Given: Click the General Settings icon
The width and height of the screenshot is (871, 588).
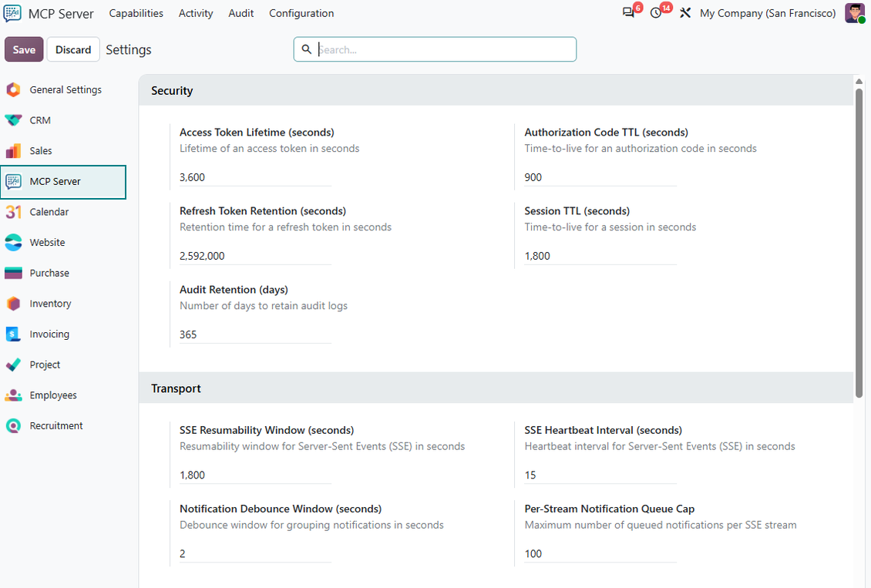Looking at the screenshot, I should (13, 89).
